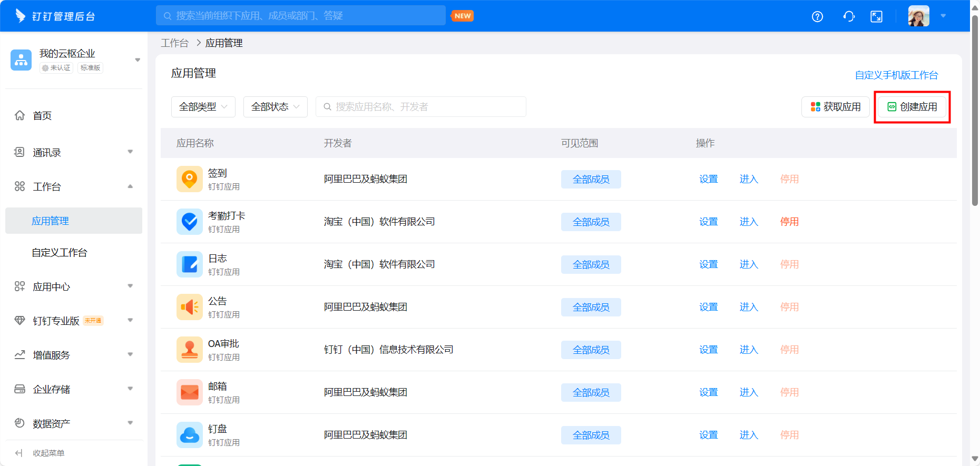Image resolution: width=980 pixels, height=466 pixels.
Task: Expand the user account dropdown arrow
Action: tap(943, 16)
